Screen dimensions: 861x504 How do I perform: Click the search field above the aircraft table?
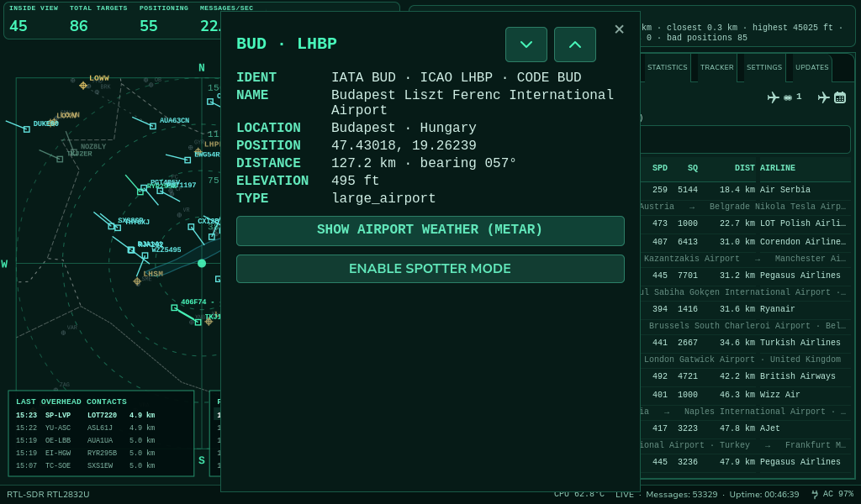745,139
